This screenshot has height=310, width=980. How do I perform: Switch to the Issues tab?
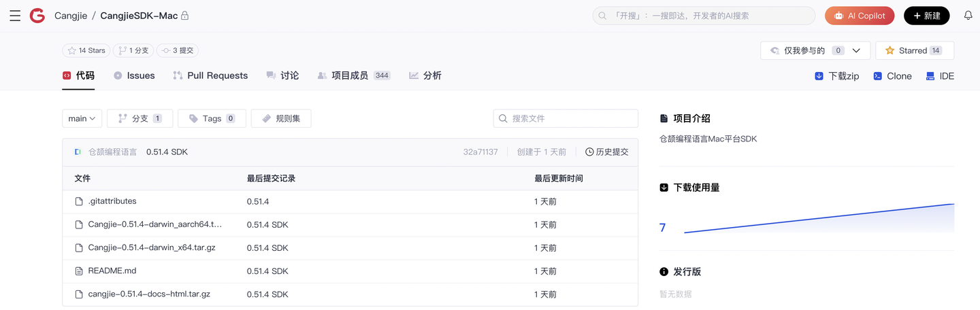coord(134,75)
